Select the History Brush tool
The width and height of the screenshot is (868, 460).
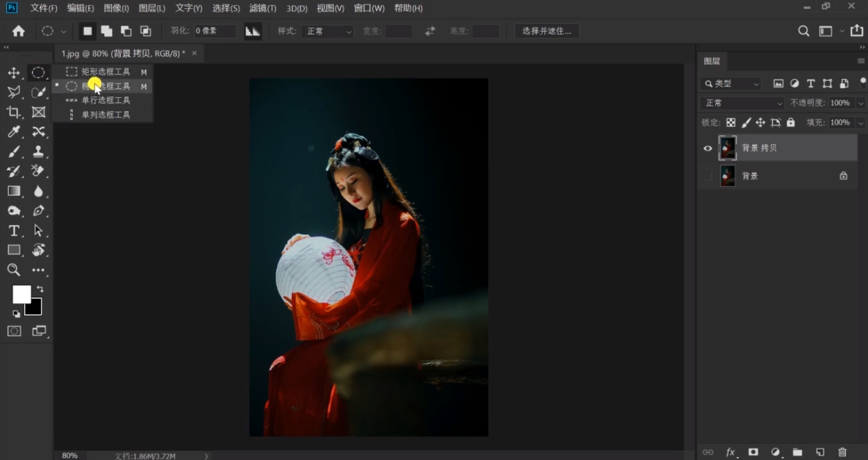click(x=14, y=171)
